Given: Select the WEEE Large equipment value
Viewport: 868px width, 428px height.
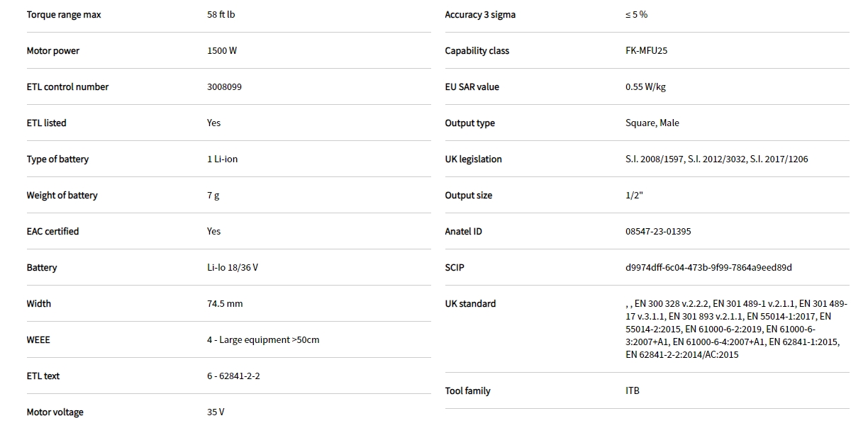Looking at the screenshot, I should point(263,340).
